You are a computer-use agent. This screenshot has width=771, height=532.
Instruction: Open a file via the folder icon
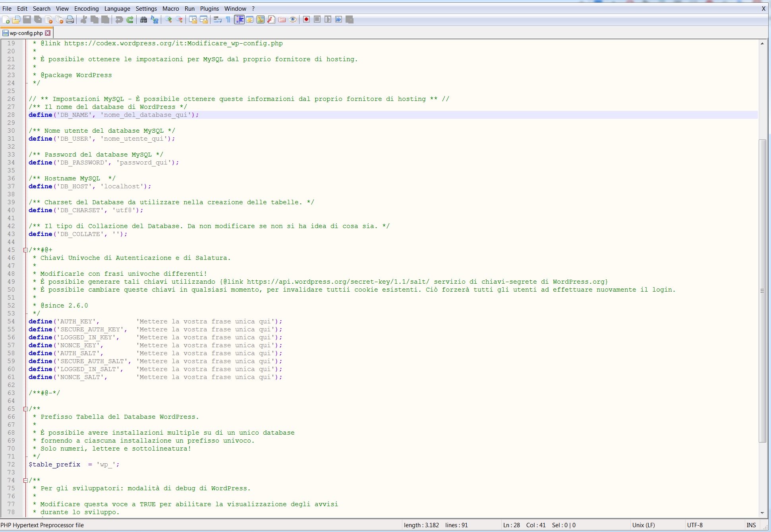tap(16, 19)
